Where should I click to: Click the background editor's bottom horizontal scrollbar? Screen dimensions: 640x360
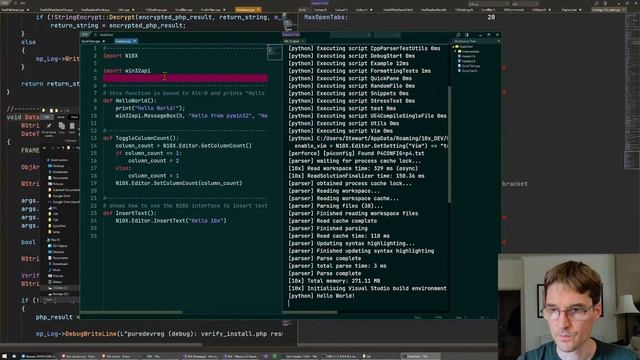point(102,344)
